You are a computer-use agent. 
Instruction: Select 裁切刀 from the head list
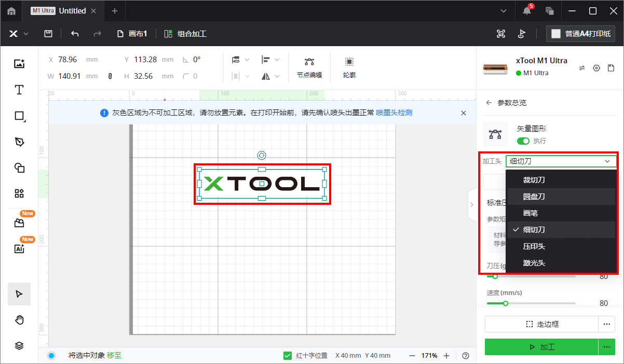pyautogui.click(x=561, y=180)
